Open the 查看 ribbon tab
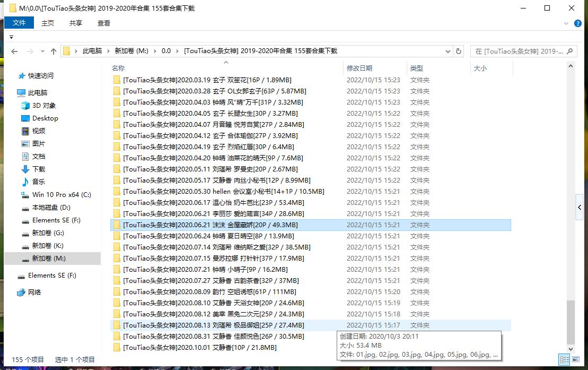This screenshot has height=370, width=588. [104, 23]
